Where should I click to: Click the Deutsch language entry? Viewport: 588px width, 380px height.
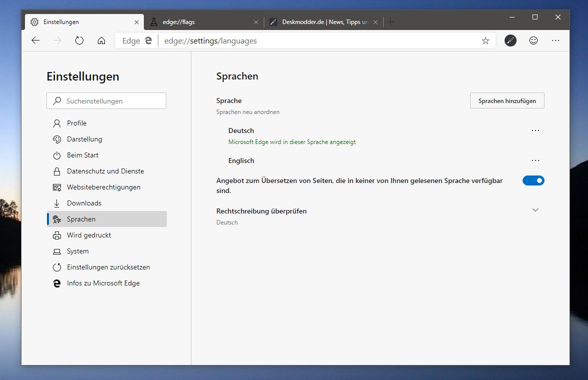tap(241, 130)
